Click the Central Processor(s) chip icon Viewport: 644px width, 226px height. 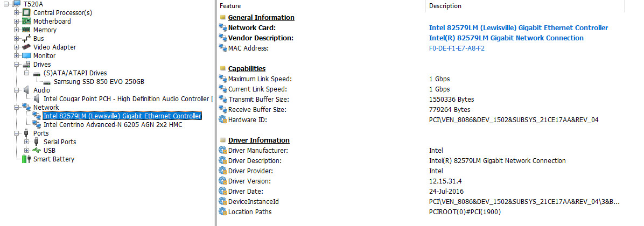click(26, 13)
